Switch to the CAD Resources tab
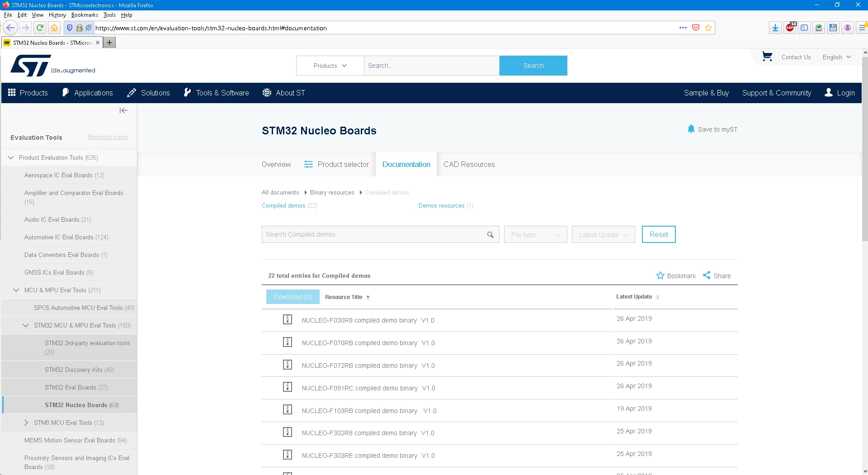868x475 pixels. 469,164
